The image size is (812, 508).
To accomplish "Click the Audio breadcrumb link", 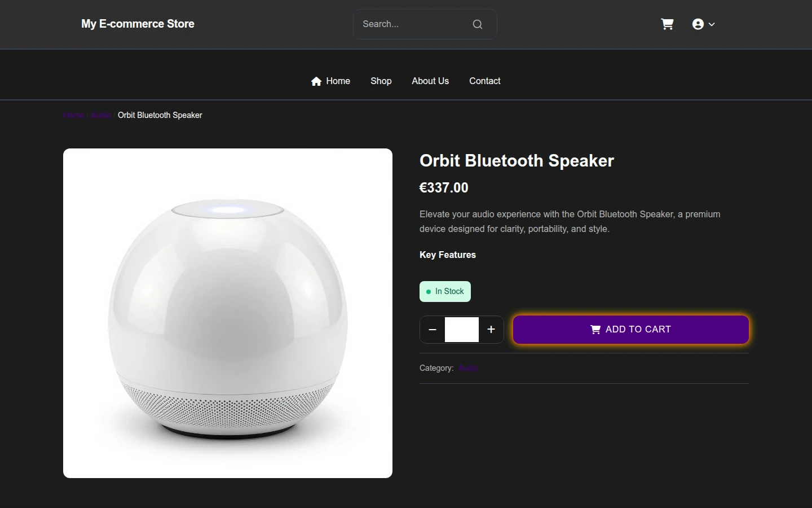I will click(x=101, y=115).
